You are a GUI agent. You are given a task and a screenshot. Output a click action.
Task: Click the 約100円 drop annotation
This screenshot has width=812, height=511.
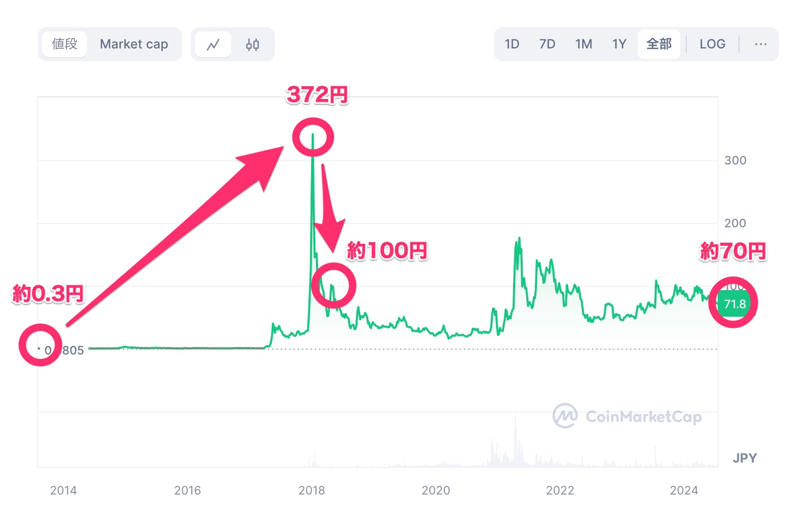click(387, 250)
